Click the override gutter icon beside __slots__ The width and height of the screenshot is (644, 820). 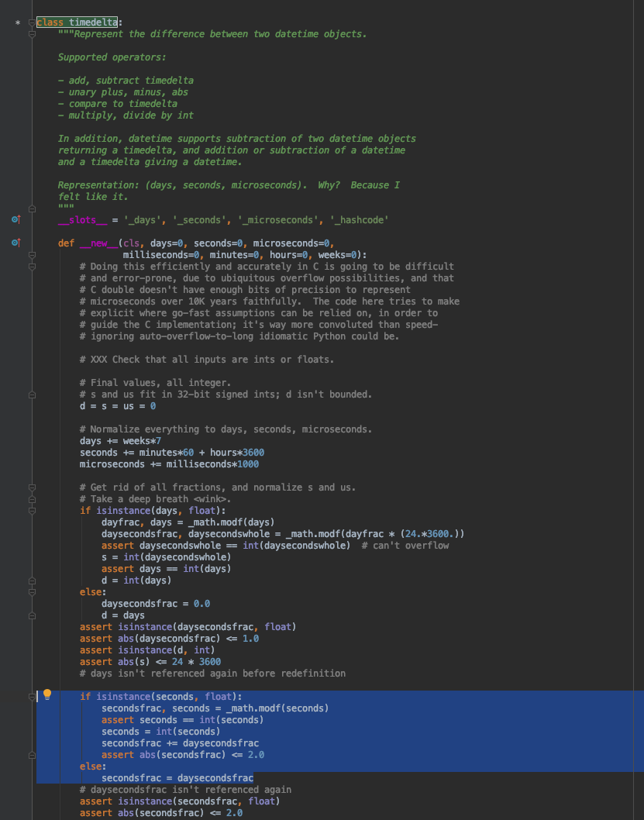pyautogui.click(x=15, y=219)
